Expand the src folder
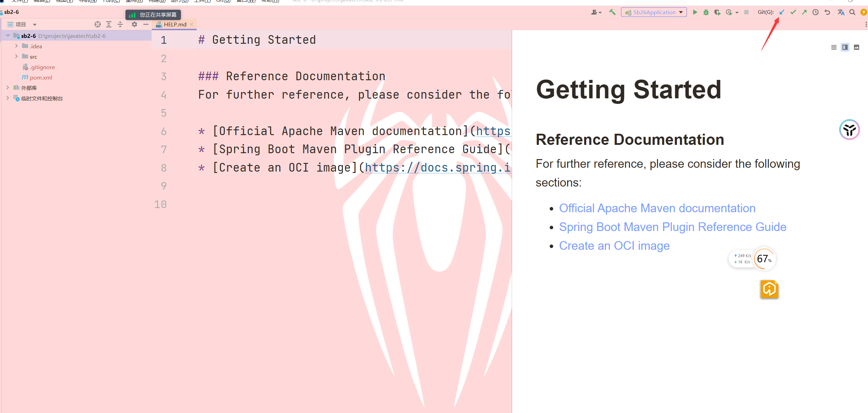Image resolution: width=868 pixels, height=413 pixels. 16,56
